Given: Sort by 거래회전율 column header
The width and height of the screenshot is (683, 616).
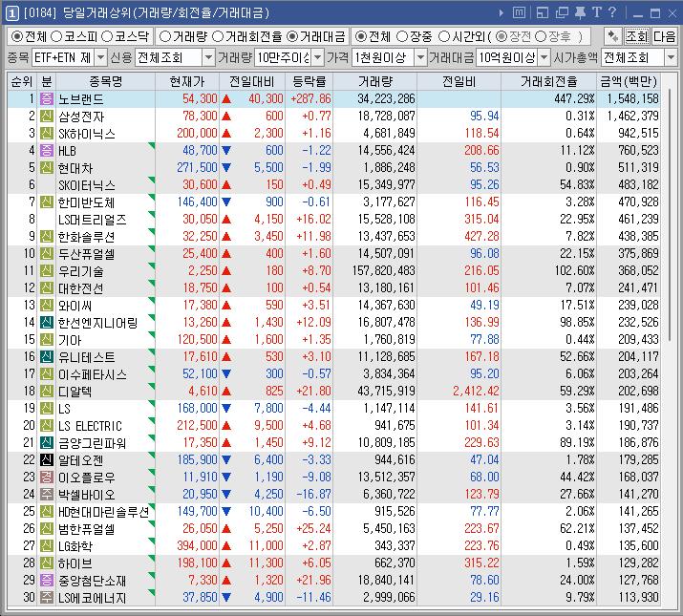Looking at the screenshot, I should tap(548, 81).
